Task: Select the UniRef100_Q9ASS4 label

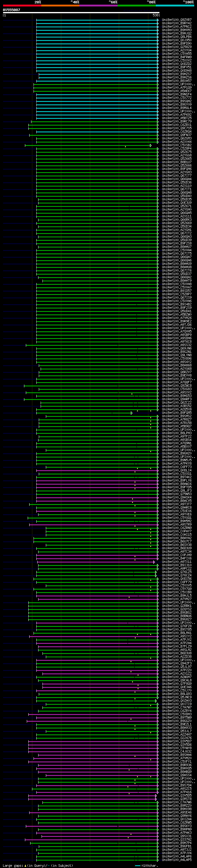Action: (x=177, y=775)
